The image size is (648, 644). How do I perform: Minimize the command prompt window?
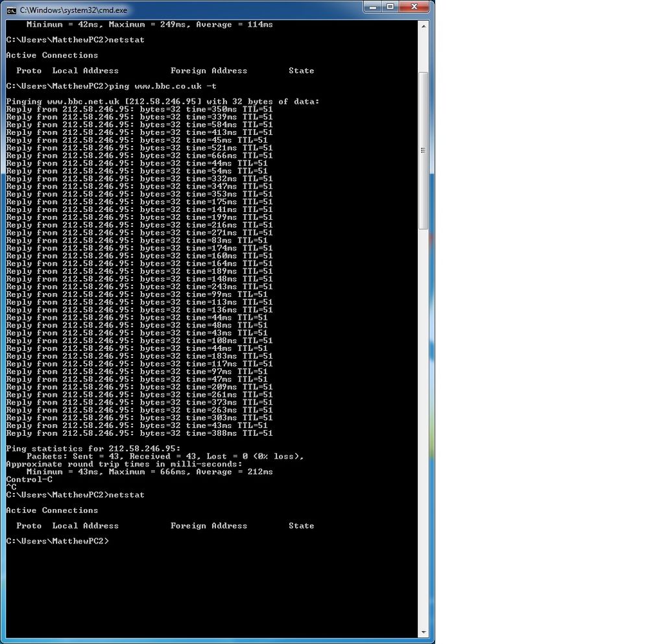point(372,7)
